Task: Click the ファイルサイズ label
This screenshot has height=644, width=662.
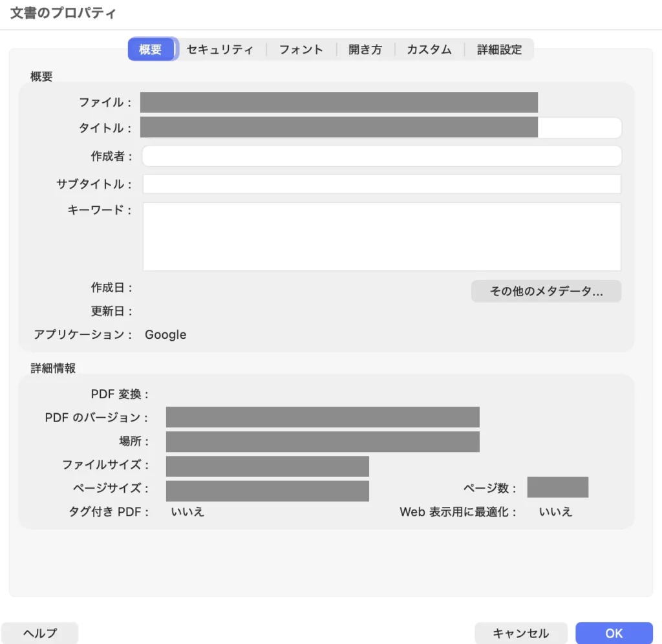Action: (105, 465)
